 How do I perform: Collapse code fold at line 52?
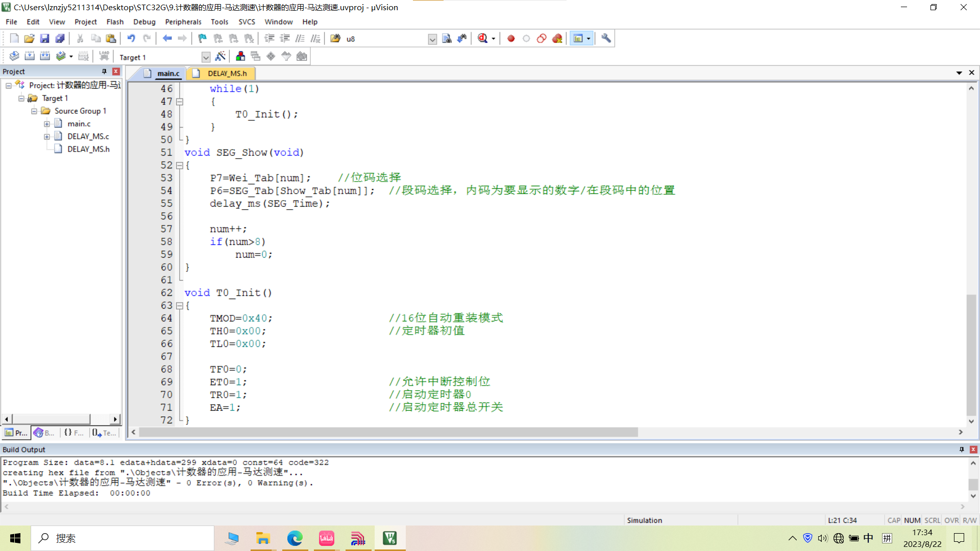[x=180, y=165]
